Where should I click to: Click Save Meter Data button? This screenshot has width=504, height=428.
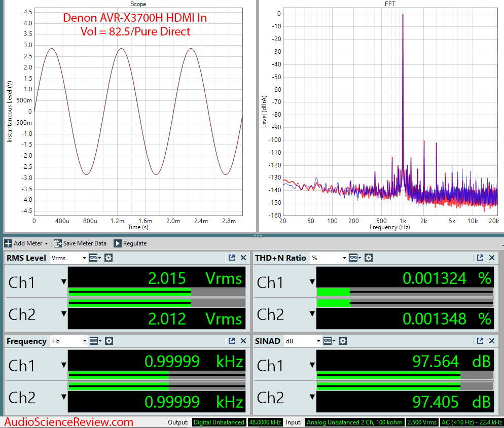point(80,243)
